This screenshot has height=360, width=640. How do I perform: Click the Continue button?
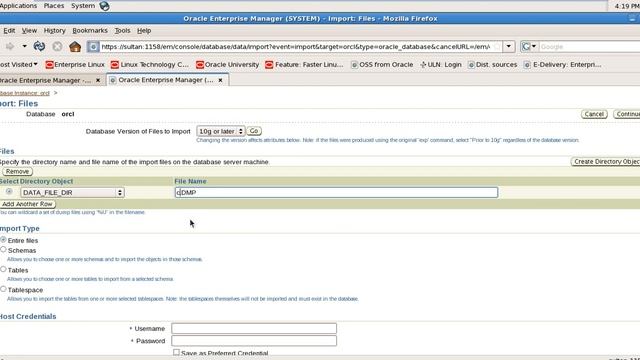click(x=627, y=114)
